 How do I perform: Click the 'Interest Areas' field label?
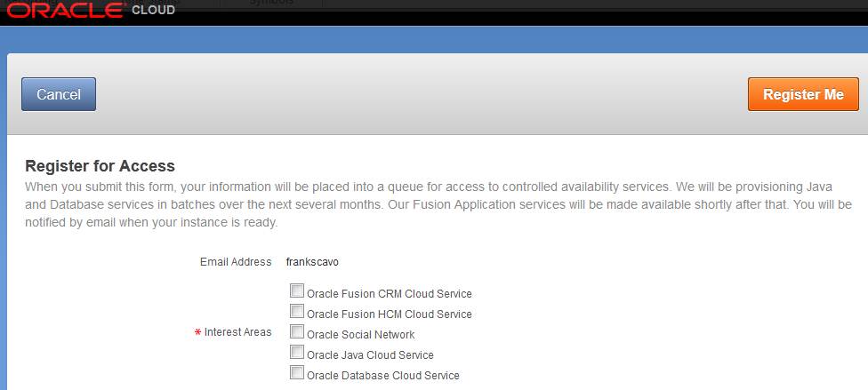pyautogui.click(x=237, y=332)
